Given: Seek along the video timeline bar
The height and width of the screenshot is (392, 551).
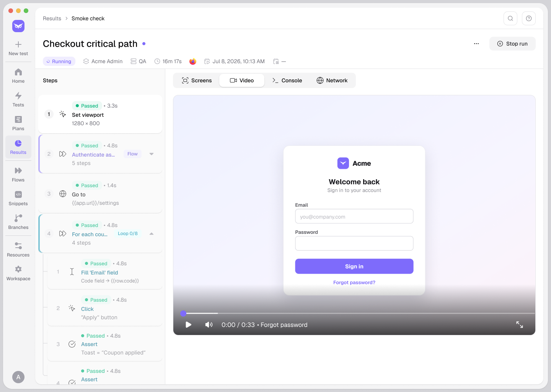Looking at the screenshot, I should [358, 314].
